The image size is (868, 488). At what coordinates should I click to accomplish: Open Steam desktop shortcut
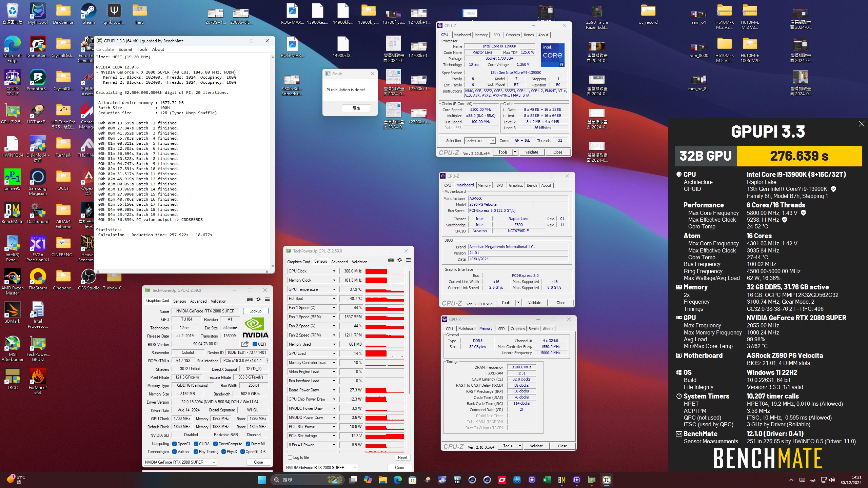click(88, 14)
